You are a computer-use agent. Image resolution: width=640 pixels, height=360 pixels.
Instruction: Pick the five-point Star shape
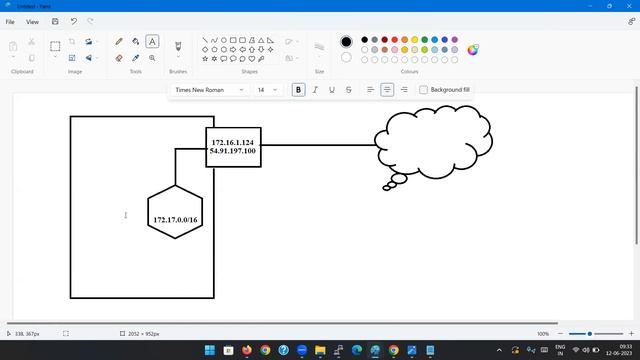(x=205, y=59)
